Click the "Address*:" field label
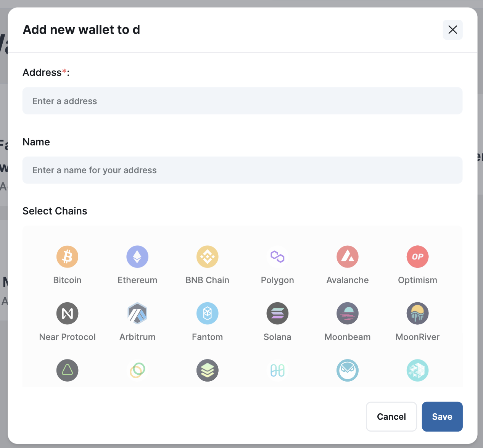The image size is (483, 448). (x=46, y=73)
